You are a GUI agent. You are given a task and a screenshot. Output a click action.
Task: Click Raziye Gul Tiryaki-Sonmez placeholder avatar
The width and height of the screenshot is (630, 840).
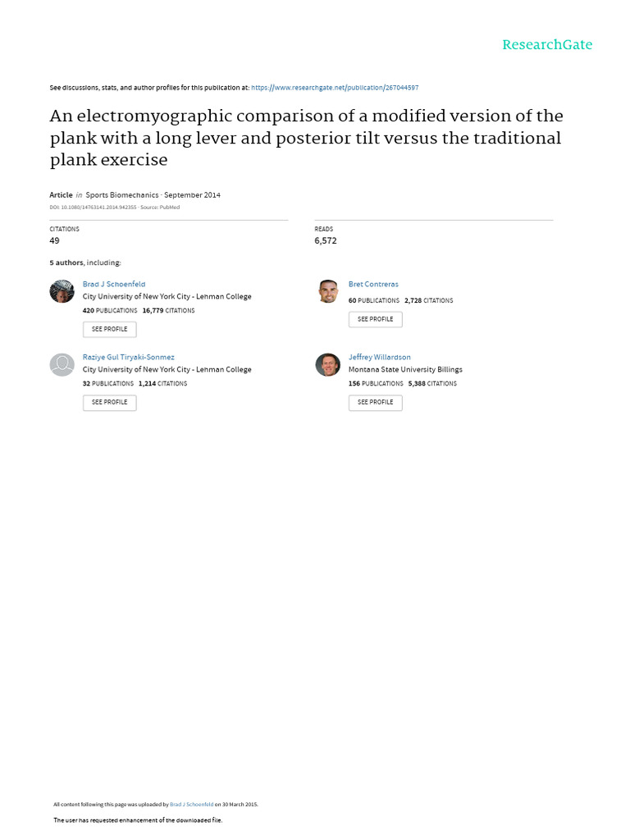coord(62,364)
